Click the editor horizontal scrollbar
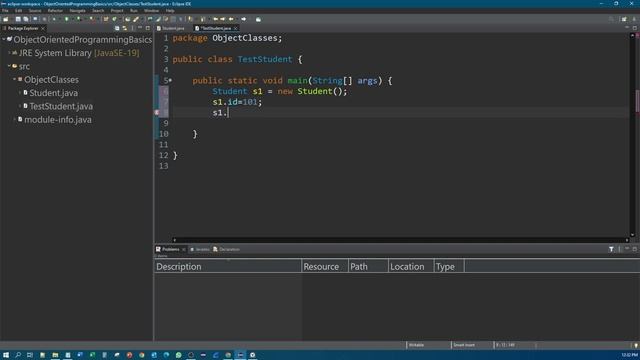The width and height of the screenshot is (640, 360). pyautogui.click(x=400, y=240)
